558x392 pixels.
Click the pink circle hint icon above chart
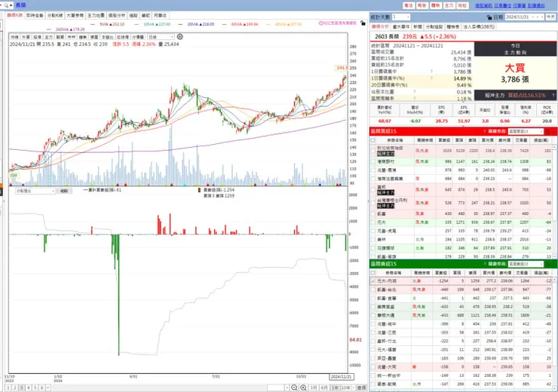[x=320, y=23]
